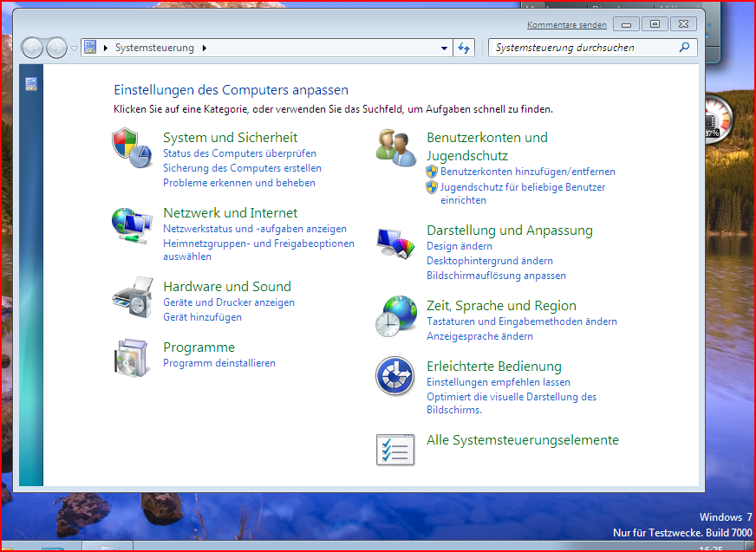Open Hardware und Sound heading
Viewport: 756px width, 552px height.
pos(227,286)
